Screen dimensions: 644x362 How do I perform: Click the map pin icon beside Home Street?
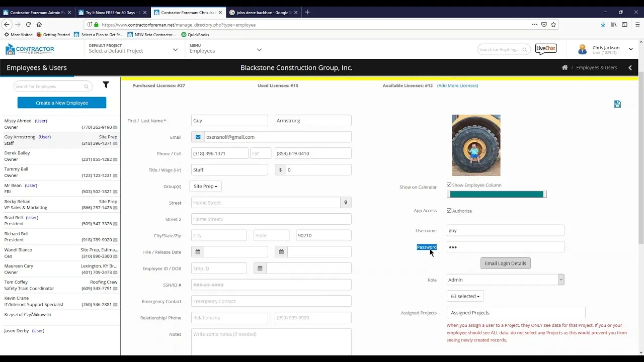[346, 203]
